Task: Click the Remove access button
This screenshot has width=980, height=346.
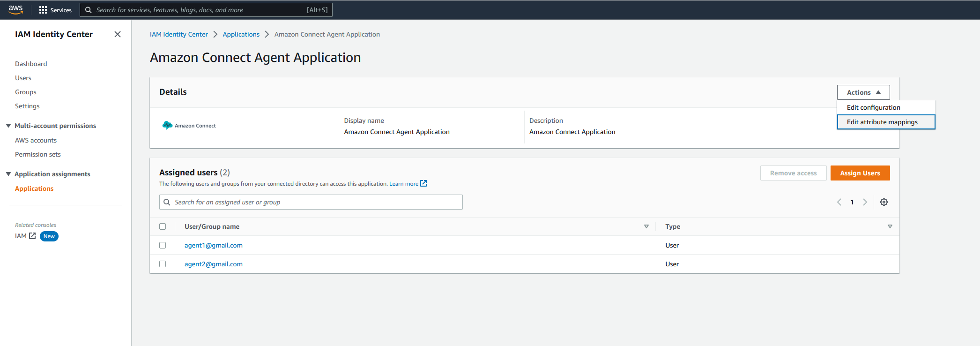Action: (x=794, y=173)
